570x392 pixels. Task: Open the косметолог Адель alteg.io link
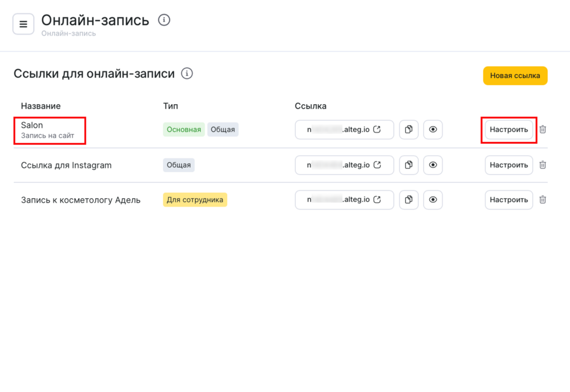point(344,200)
